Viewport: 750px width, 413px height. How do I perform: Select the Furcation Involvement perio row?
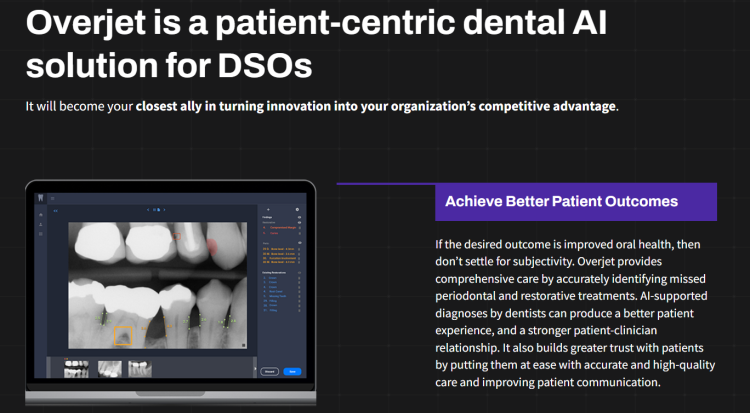(x=279, y=258)
